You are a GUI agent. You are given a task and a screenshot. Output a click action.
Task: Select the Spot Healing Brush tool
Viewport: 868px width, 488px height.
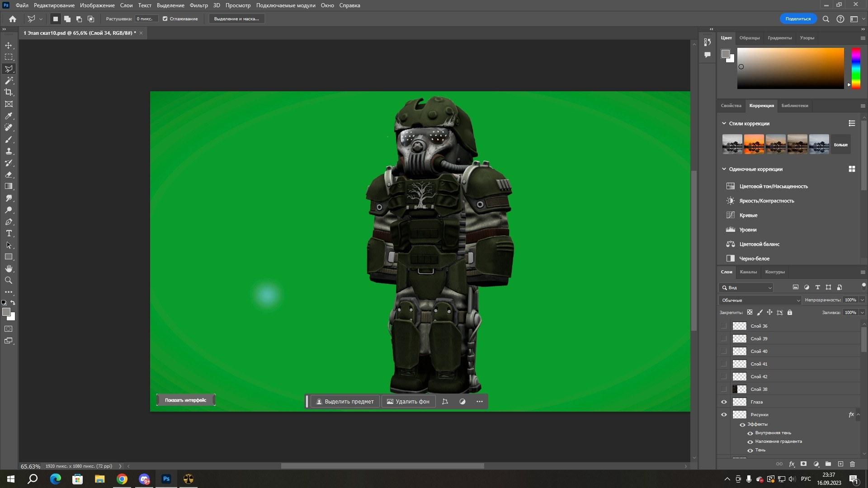pos(9,127)
